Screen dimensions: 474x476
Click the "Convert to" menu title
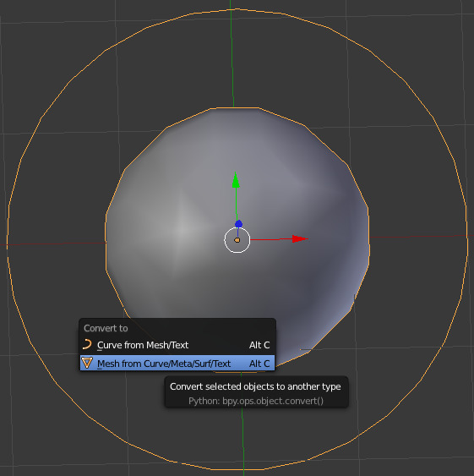click(x=106, y=328)
